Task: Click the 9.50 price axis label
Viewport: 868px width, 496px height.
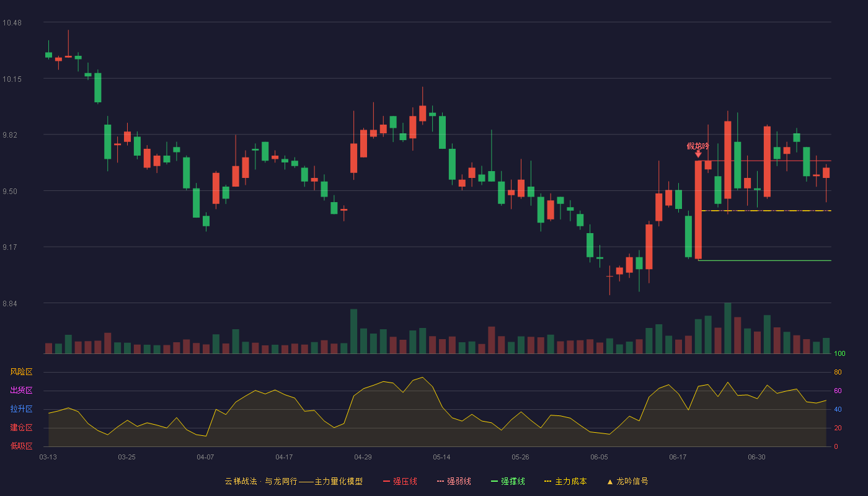Action: coord(10,192)
